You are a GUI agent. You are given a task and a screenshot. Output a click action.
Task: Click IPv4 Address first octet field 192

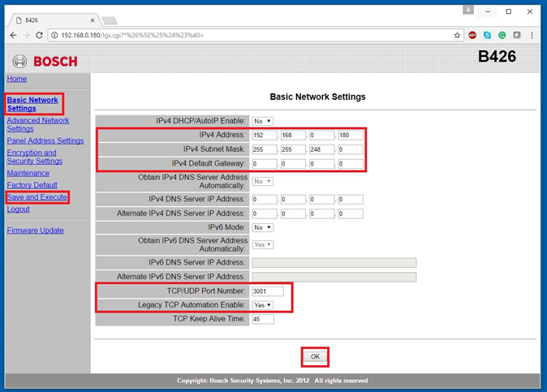pos(265,135)
